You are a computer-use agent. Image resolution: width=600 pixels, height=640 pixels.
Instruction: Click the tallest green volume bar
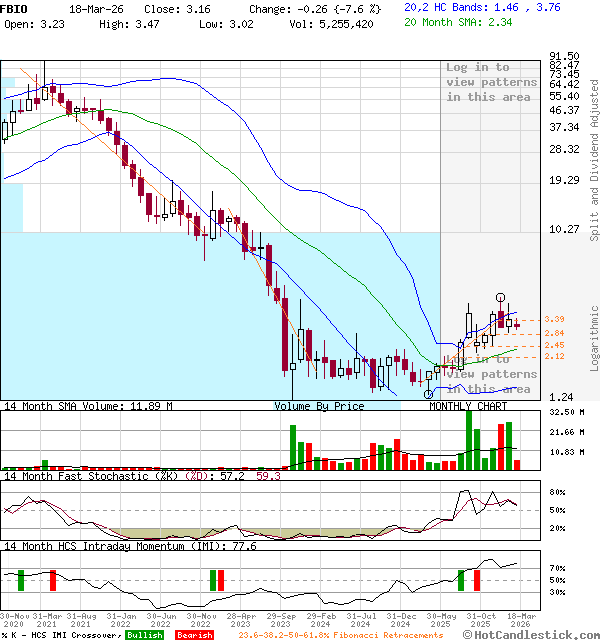(x=468, y=439)
